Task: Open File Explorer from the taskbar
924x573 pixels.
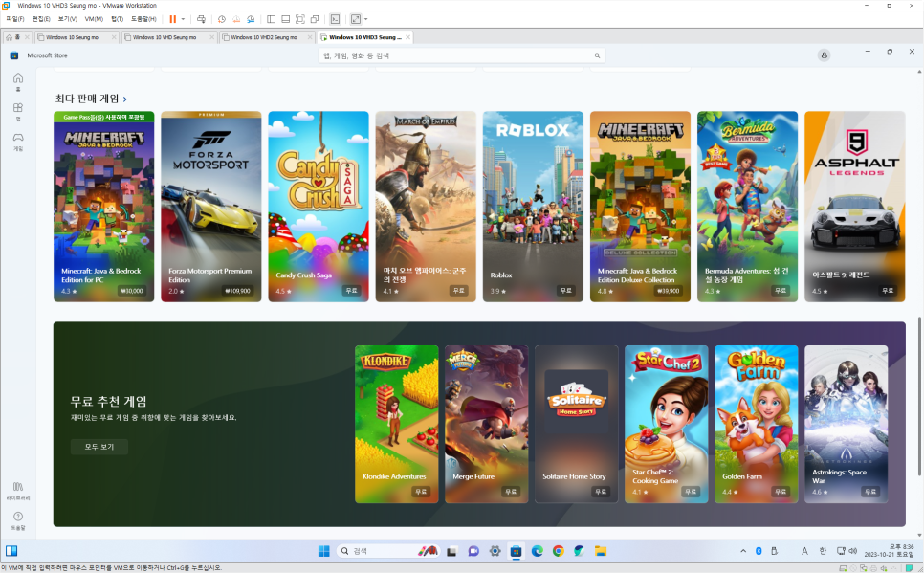Action: tap(601, 551)
